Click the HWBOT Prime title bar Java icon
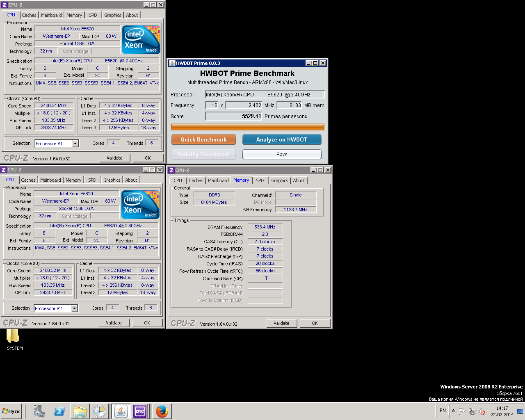The width and height of the screenshot is (525, 420). (172, 63)
